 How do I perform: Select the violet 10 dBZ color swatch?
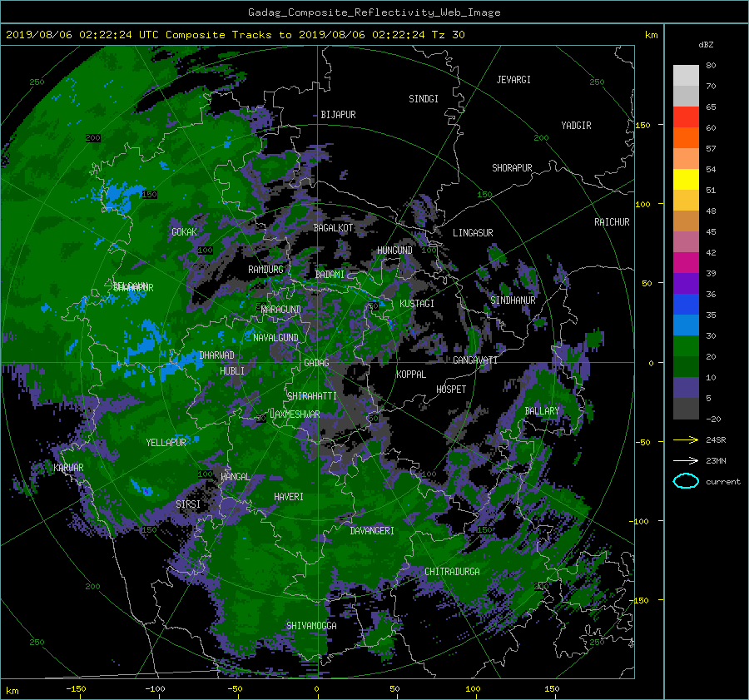[x=686, y=387]
